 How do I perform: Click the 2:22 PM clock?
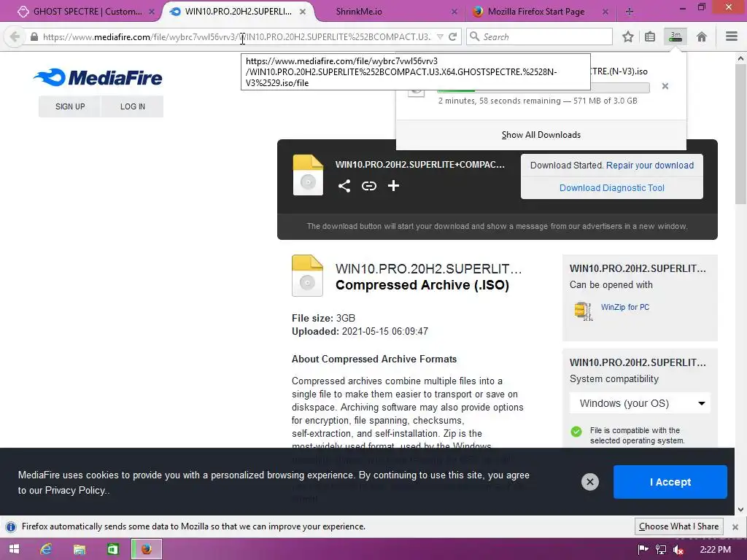click(x=715, y=550)
